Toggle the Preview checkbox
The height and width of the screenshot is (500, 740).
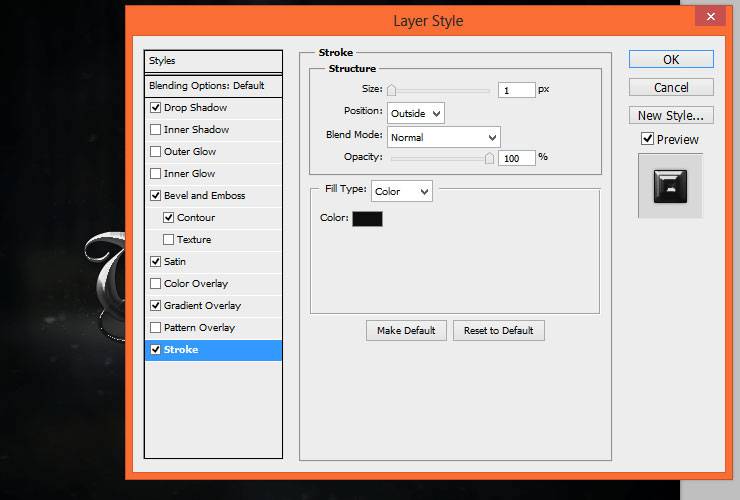648,139
